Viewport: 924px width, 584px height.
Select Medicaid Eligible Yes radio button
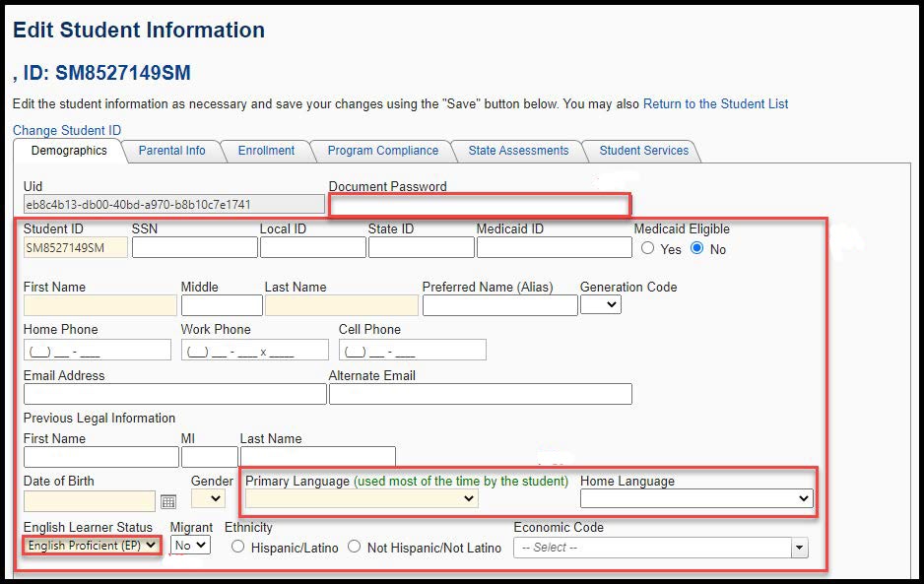648,249
